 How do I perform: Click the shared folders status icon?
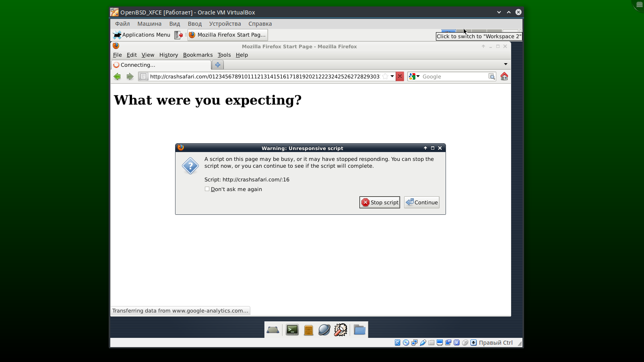click(x=431, y=343)
